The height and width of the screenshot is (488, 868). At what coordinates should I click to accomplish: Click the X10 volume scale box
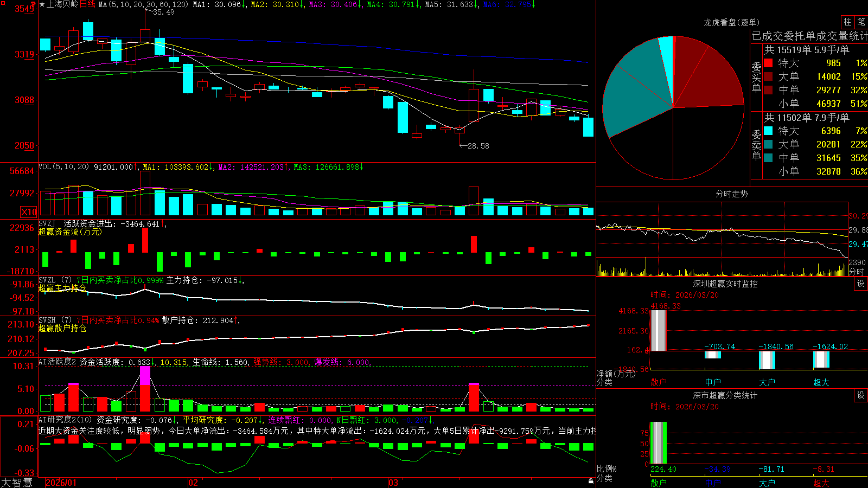[29, 212]
